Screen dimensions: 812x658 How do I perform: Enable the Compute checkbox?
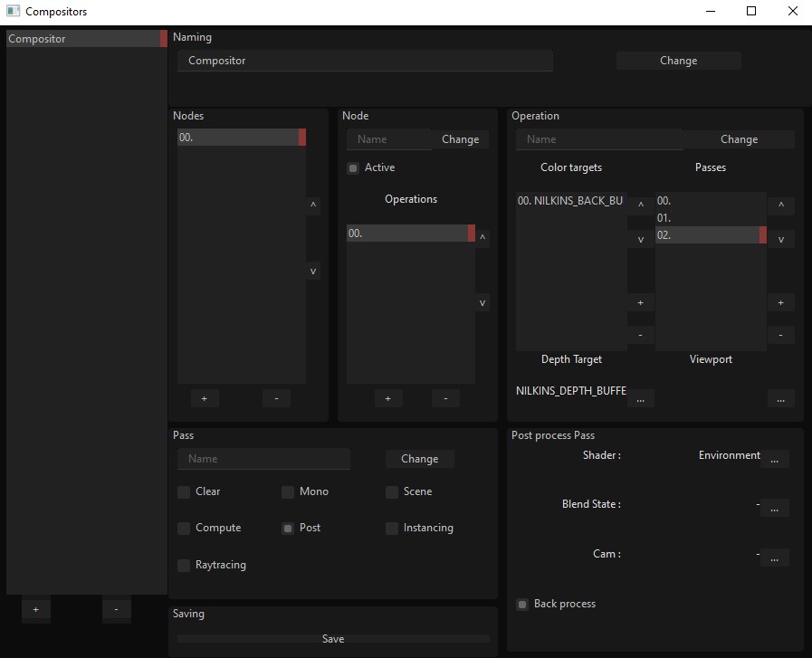point(184,528)
